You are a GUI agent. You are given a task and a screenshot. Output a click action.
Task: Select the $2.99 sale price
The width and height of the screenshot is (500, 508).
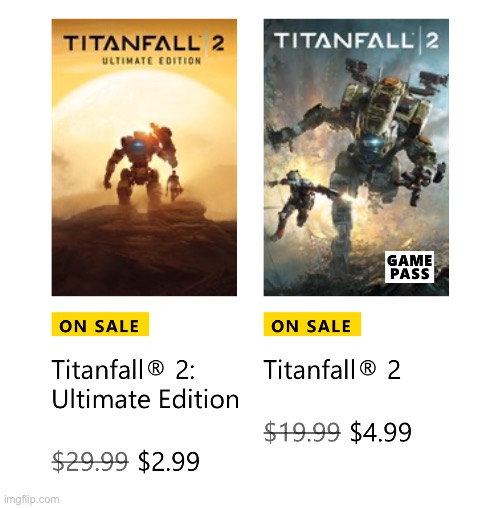(169, 462)
